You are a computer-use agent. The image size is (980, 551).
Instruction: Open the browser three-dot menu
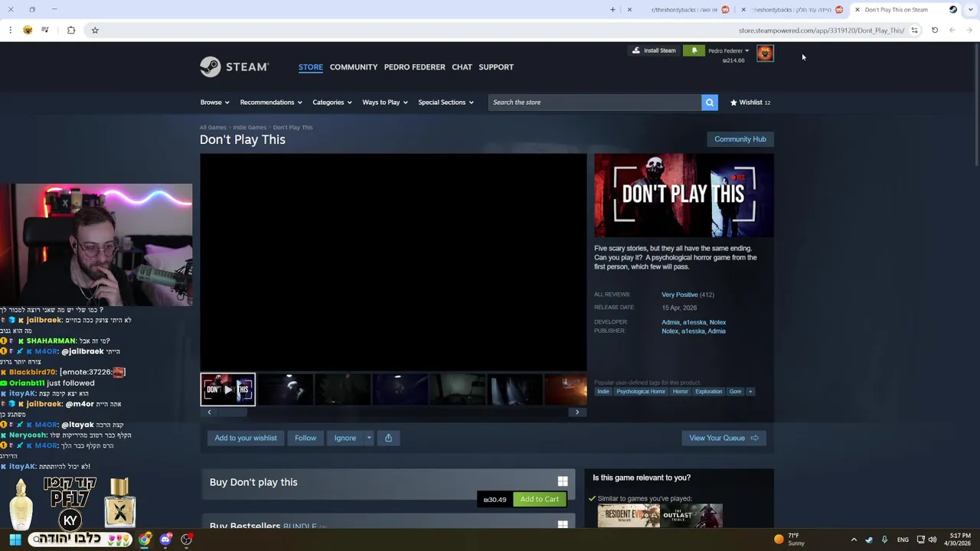pos(10,30)
